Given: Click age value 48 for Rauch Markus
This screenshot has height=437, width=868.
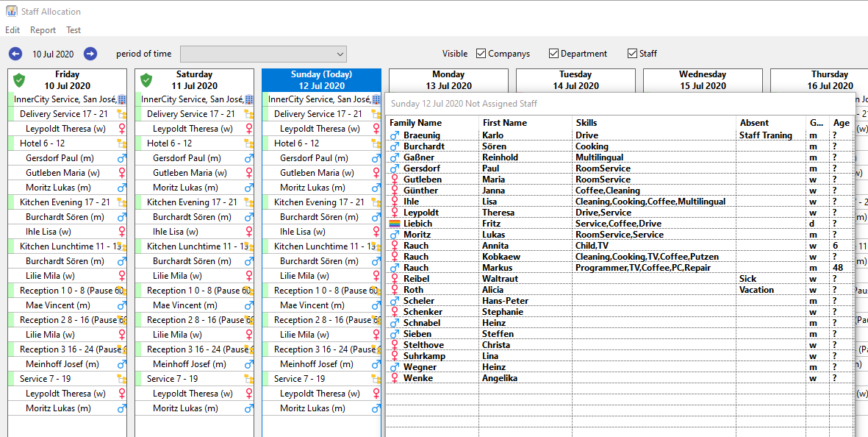Looking at the screenshot, I should (838, 268).
